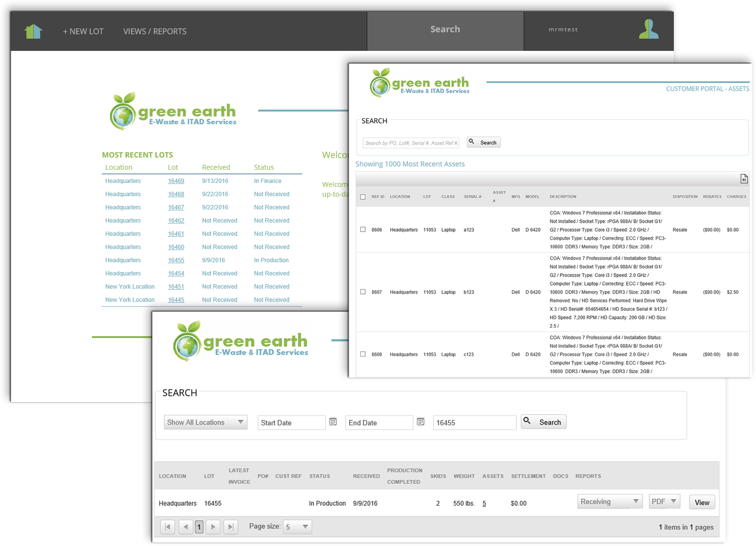This screenshot has height=546, width=756.
Task: Check the box for asset 8606
Action: pyautogui.click(x=363, y=229)
